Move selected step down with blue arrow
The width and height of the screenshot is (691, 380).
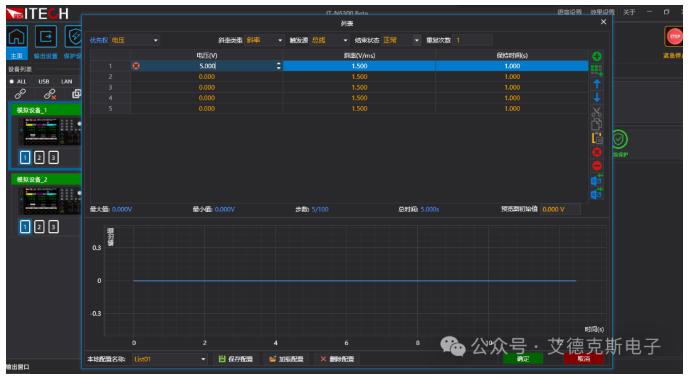597,97
